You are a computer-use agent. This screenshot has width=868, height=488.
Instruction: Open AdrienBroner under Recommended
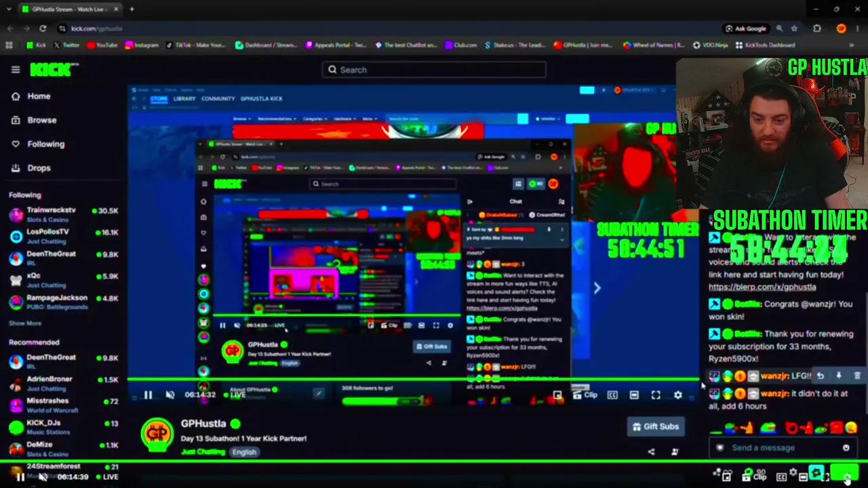click(x=64, y=384)
